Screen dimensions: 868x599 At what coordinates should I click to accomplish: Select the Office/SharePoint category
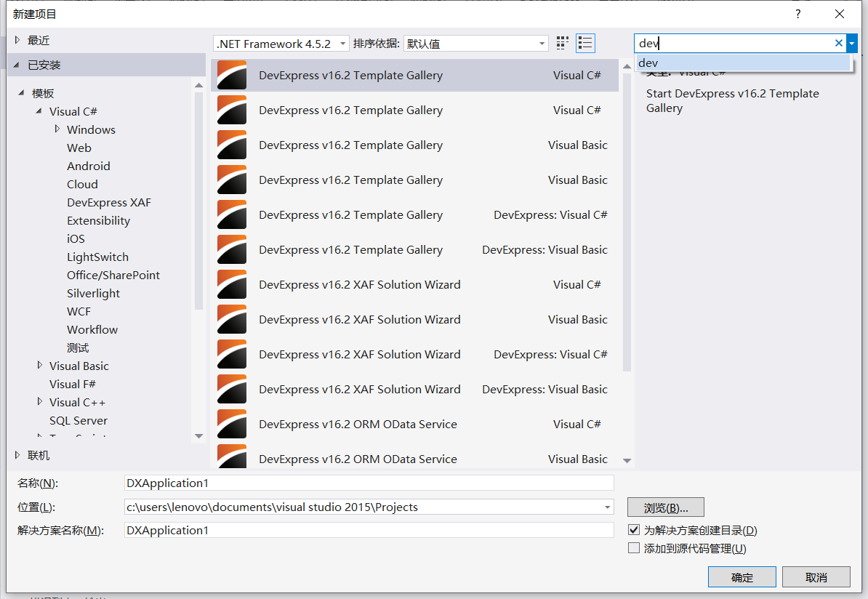tap(113, 275)
